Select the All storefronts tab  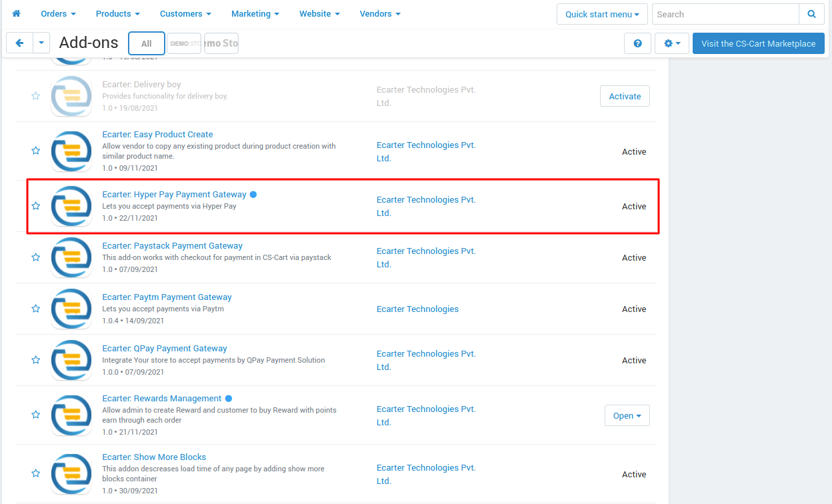pyautogui.click(x=147, y=43)
